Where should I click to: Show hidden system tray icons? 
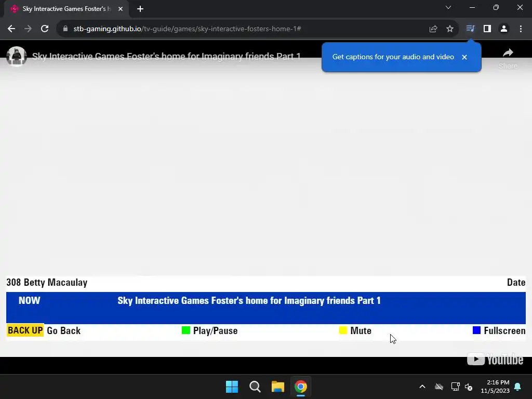point(422,387)
